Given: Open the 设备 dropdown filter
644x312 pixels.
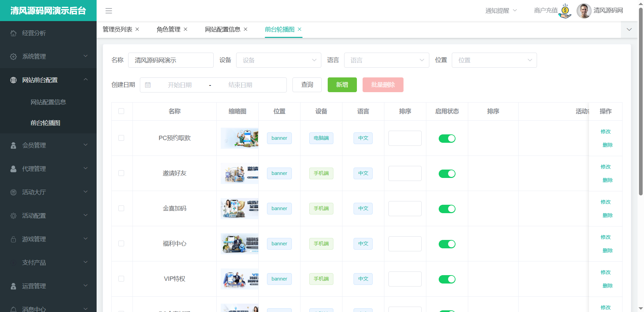Looking at the screenshot, I should [278, 60].
